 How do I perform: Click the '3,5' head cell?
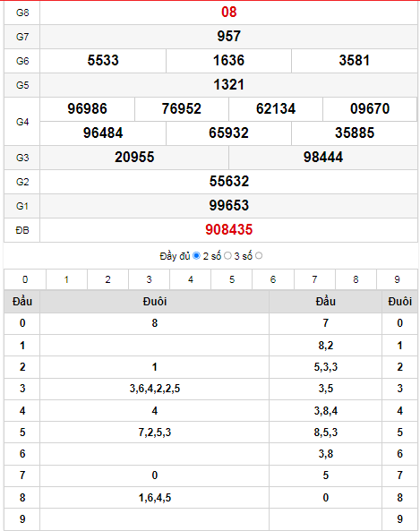click(x=325, y=389)
